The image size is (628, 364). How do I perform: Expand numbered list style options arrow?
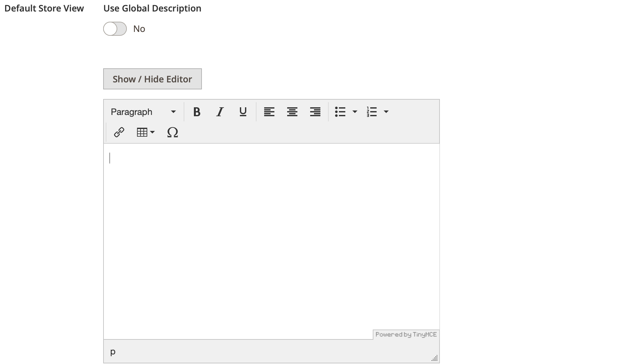[x=386, y=112]
